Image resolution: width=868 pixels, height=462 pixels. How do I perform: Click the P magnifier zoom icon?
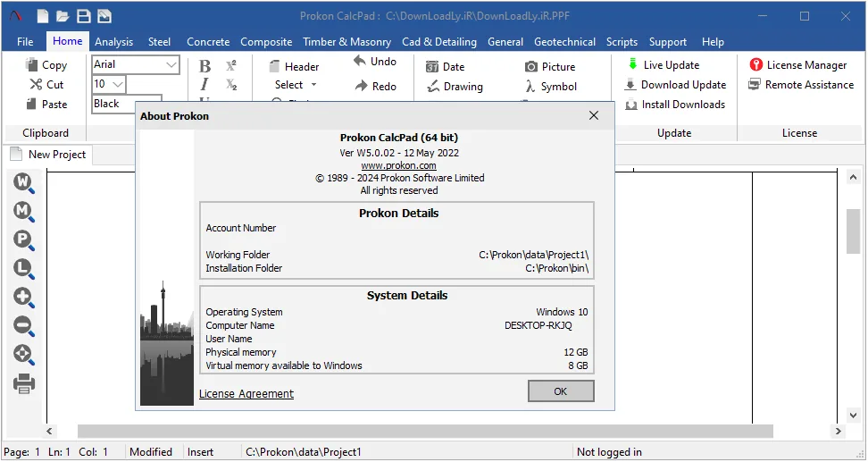(24, 239)
